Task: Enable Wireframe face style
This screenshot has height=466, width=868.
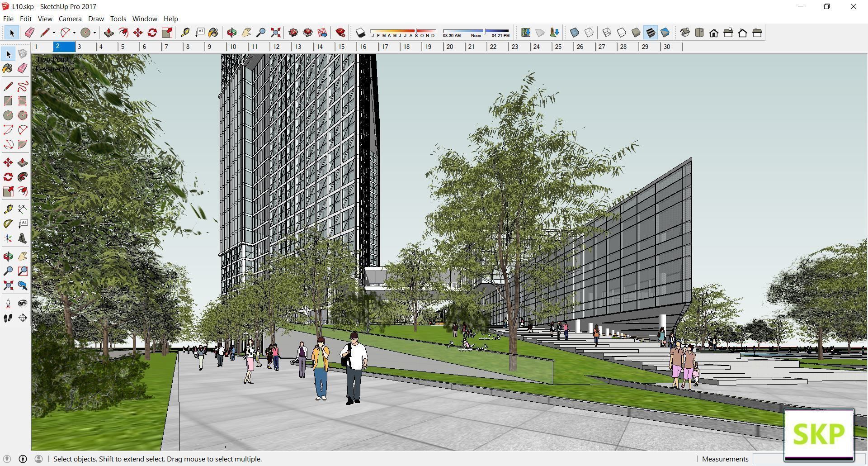Action: [607, 33]
